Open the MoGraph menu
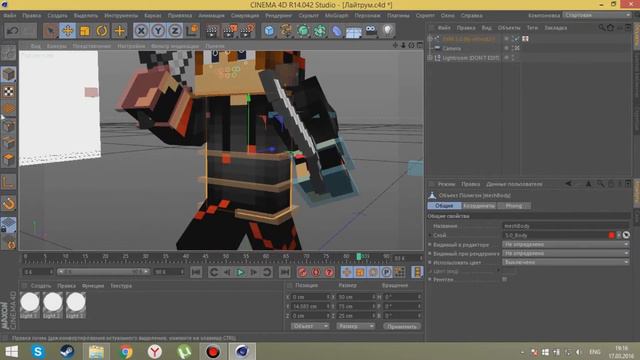Image resolution: width=640 pixels, height=360 pixels. click(337, 16)
